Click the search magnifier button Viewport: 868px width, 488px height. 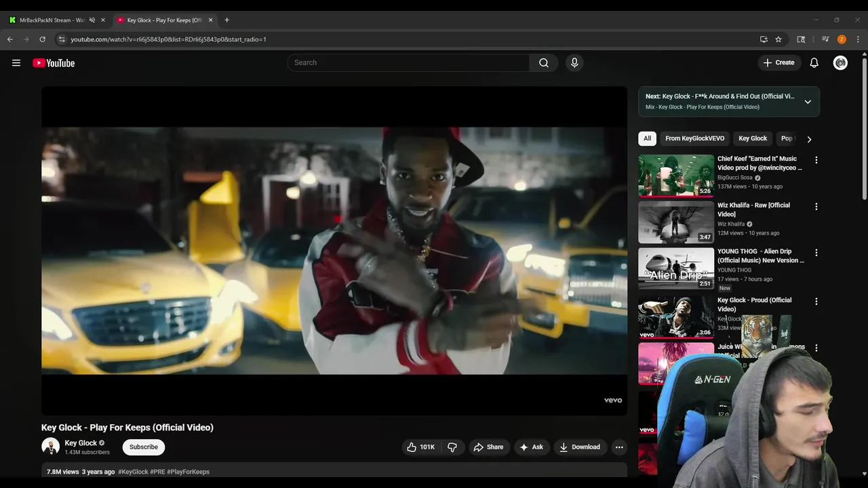544,63
